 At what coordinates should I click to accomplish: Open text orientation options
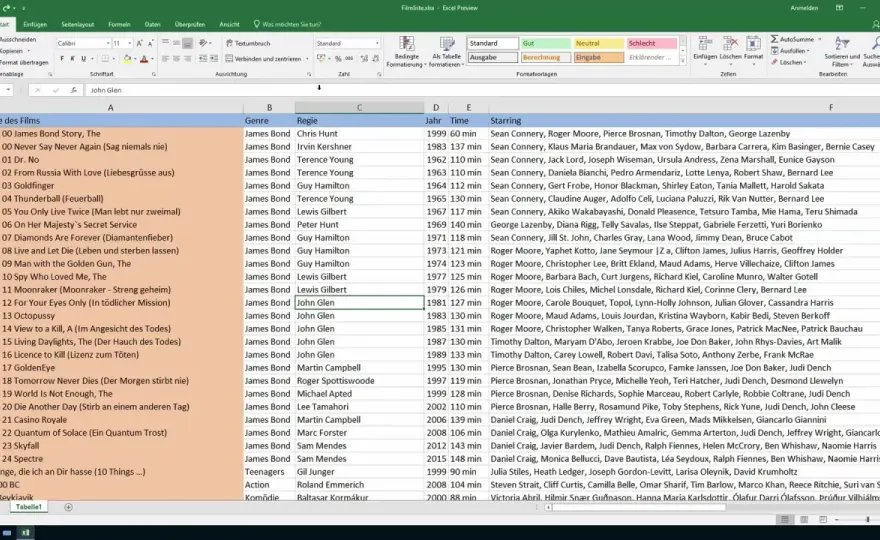tap(204, 43)
